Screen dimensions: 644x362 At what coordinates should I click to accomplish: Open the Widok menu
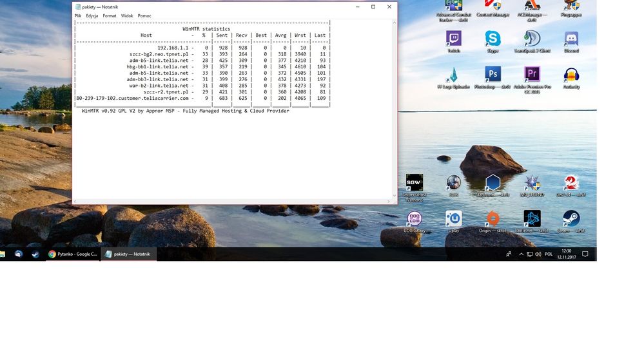127,15
